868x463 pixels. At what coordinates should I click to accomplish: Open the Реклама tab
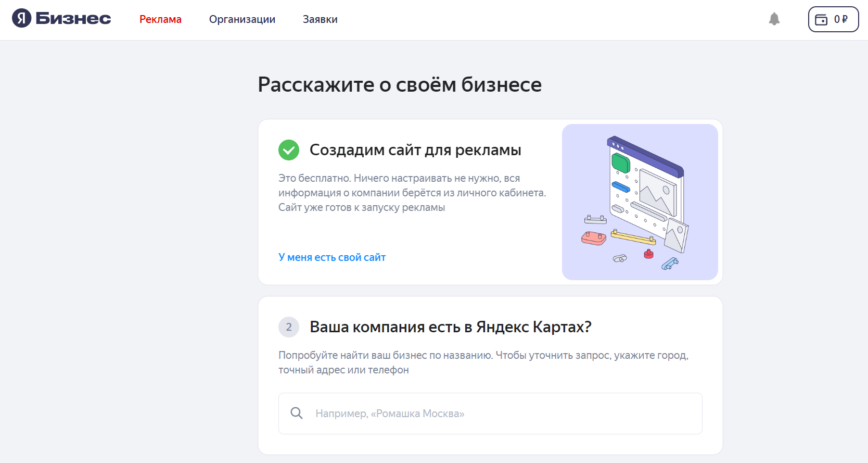[160, 19]
